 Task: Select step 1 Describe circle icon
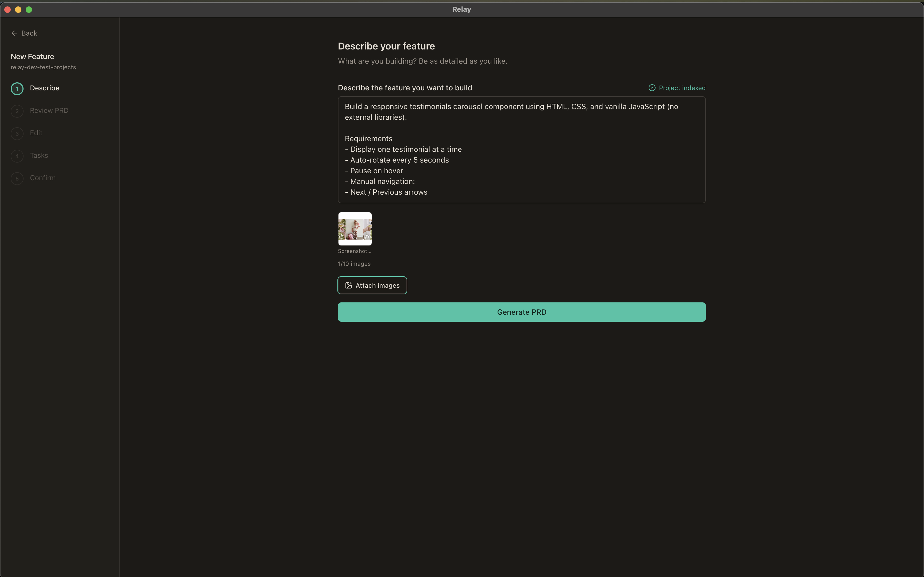(17, 89)
